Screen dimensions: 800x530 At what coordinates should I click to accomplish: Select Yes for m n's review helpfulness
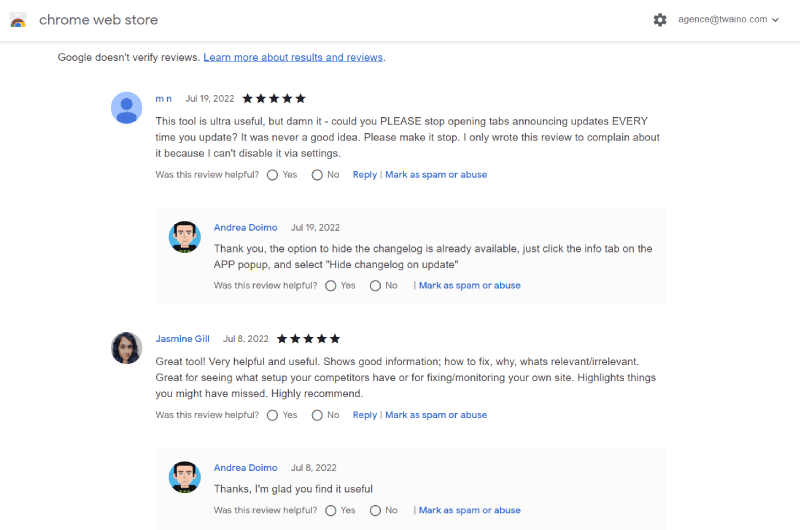coord(272,175)
